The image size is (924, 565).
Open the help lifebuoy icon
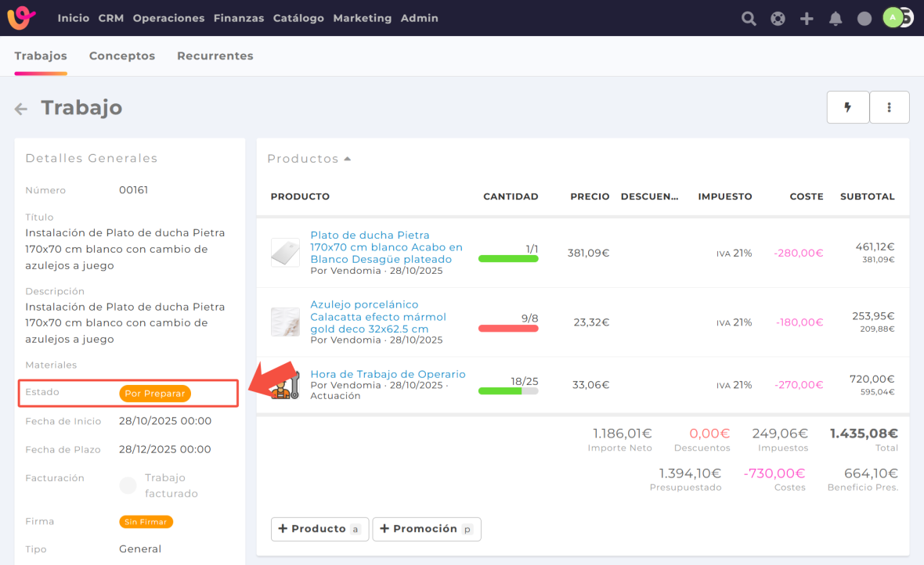778,18
